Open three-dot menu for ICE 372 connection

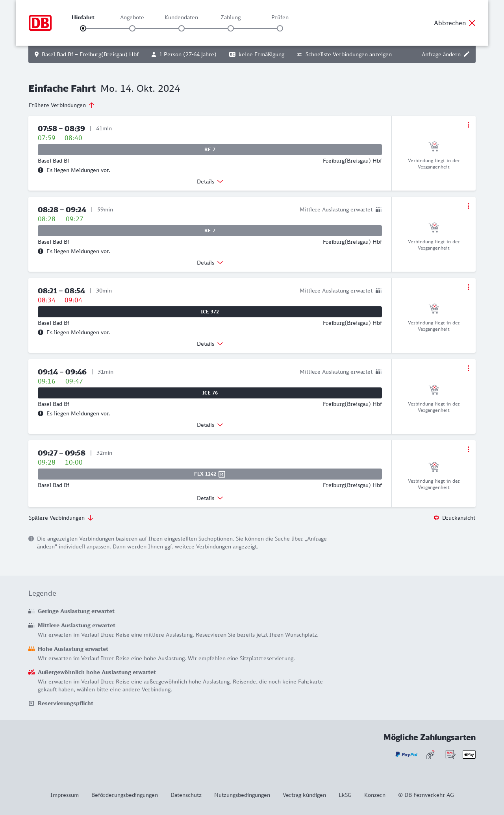pos(468,287)
